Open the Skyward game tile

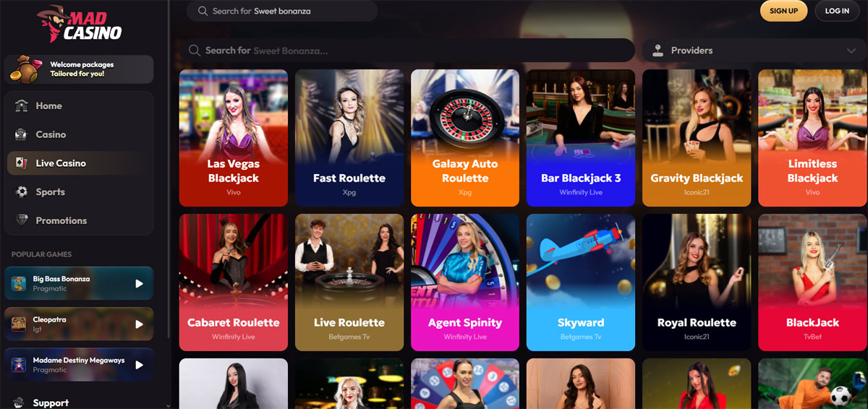581,283
